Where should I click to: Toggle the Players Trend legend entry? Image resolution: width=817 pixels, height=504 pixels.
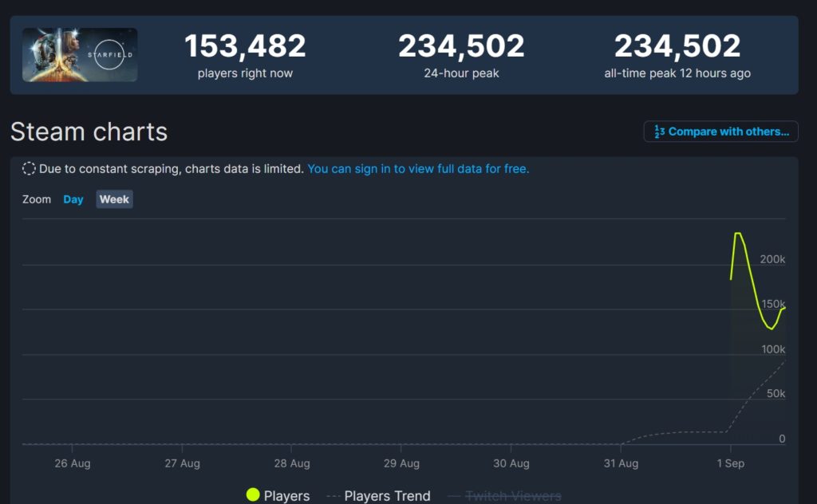point(387,495)
